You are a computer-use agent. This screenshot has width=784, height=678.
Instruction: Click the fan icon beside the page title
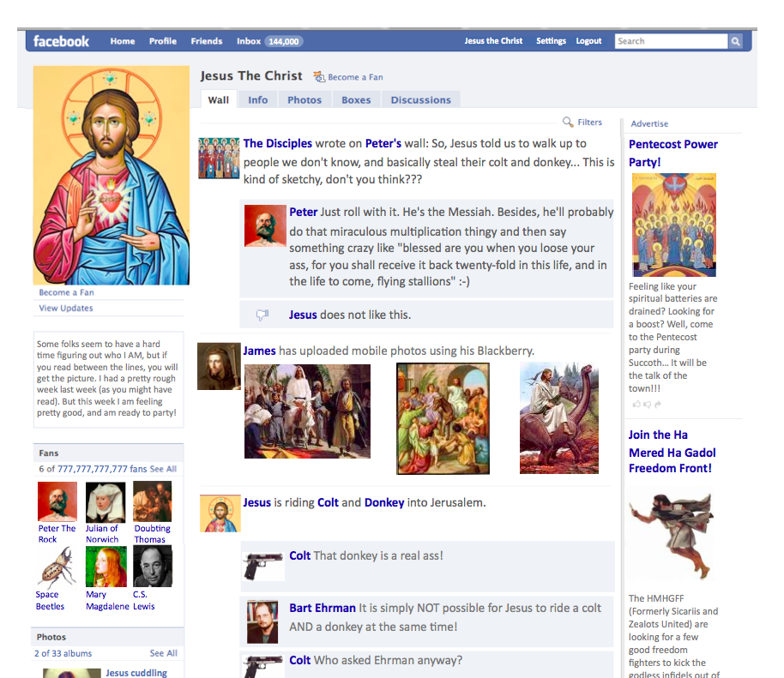pos(318,76)
